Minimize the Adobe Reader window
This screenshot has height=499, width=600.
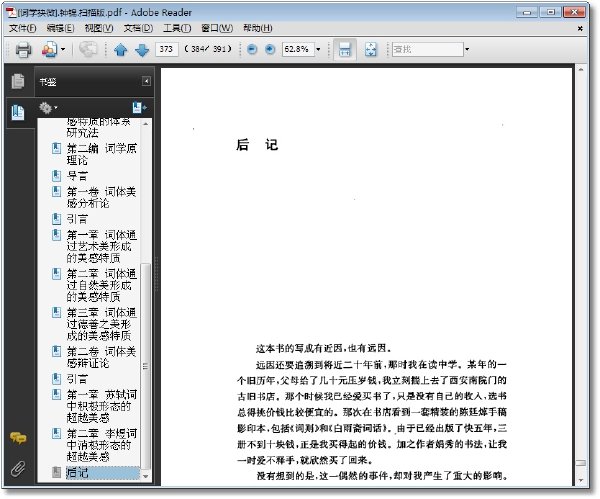(527, 13)
